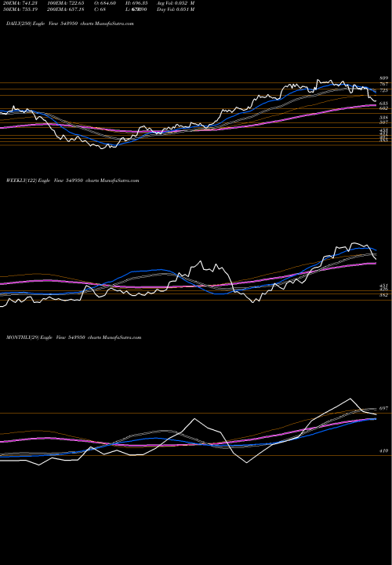Click the 382 label on weekly chart
The width and height of the screenshot is (392, 565).
383,295
